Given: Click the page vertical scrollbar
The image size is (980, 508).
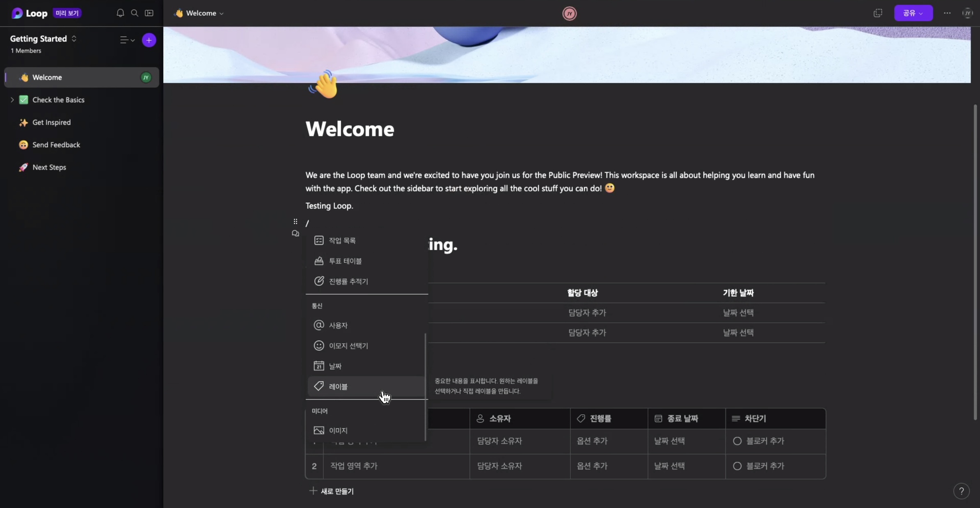Looking at the screenshot, I should pyautogui.click(x=975, y=262).
